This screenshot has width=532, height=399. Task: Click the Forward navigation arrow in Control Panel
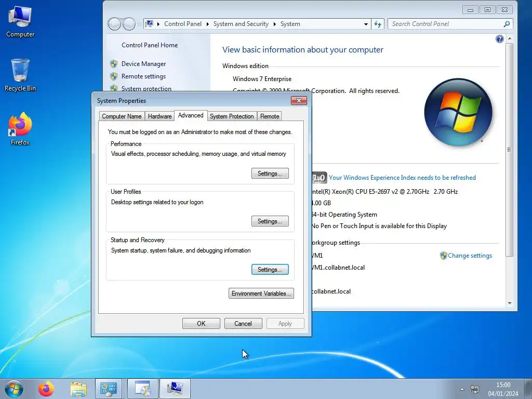[129, 24]
